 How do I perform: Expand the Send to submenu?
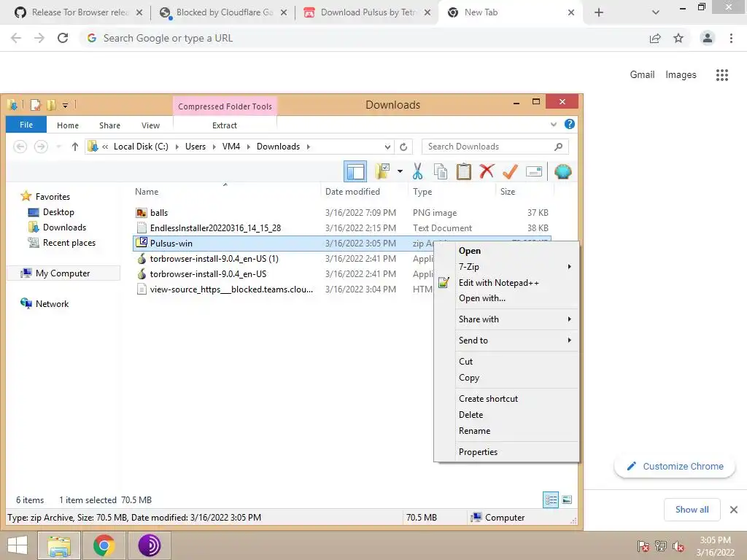pyautogui.click(x=506, y=341)
